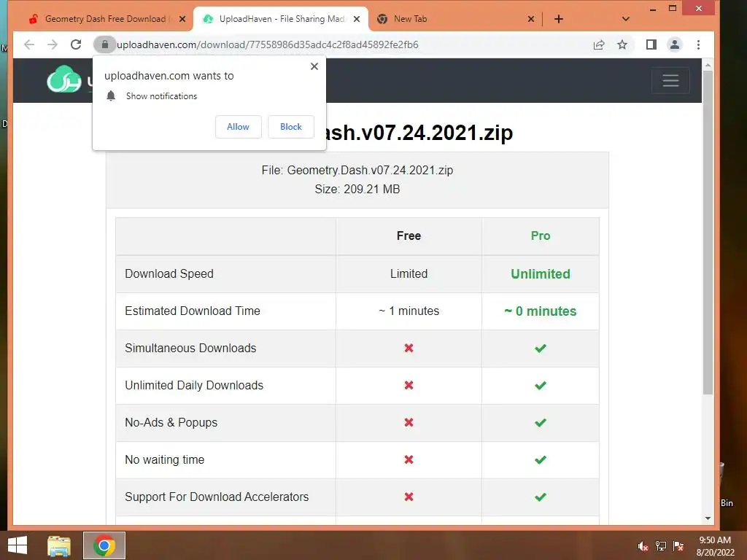The height and width of the screenshot is (560, 747).
Task: Bookmark this page with the star
Action: tap(622, 44)
